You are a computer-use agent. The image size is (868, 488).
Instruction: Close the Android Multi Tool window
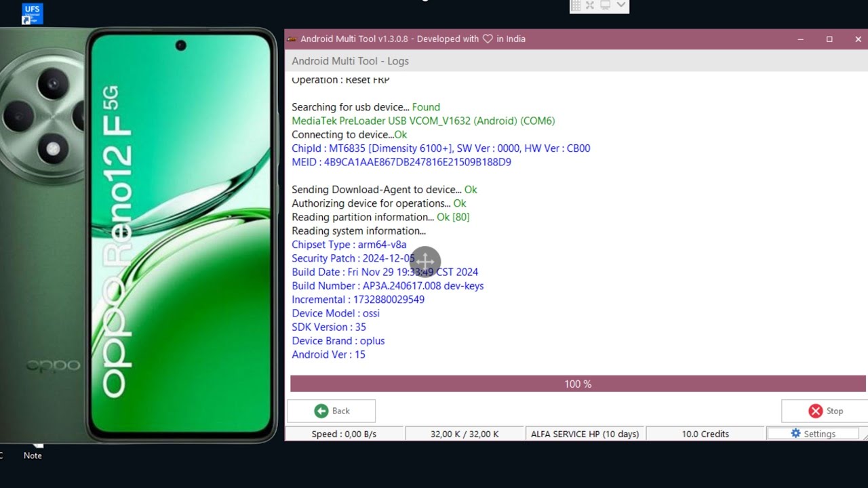pos(858,39)
